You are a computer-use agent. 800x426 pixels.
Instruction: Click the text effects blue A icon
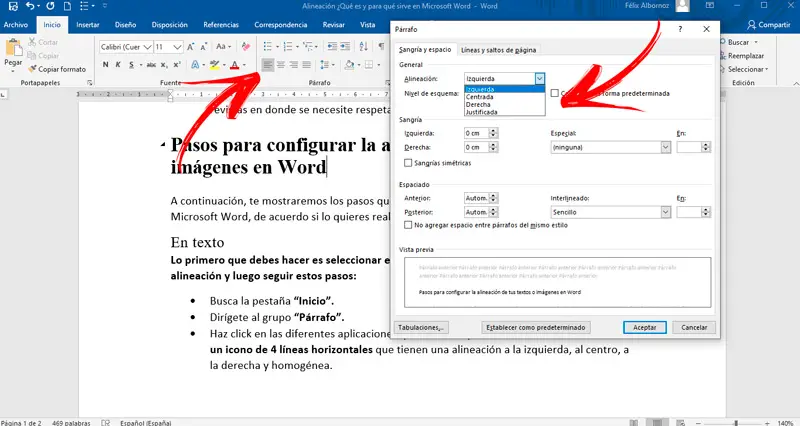click(x=195, y=65)
